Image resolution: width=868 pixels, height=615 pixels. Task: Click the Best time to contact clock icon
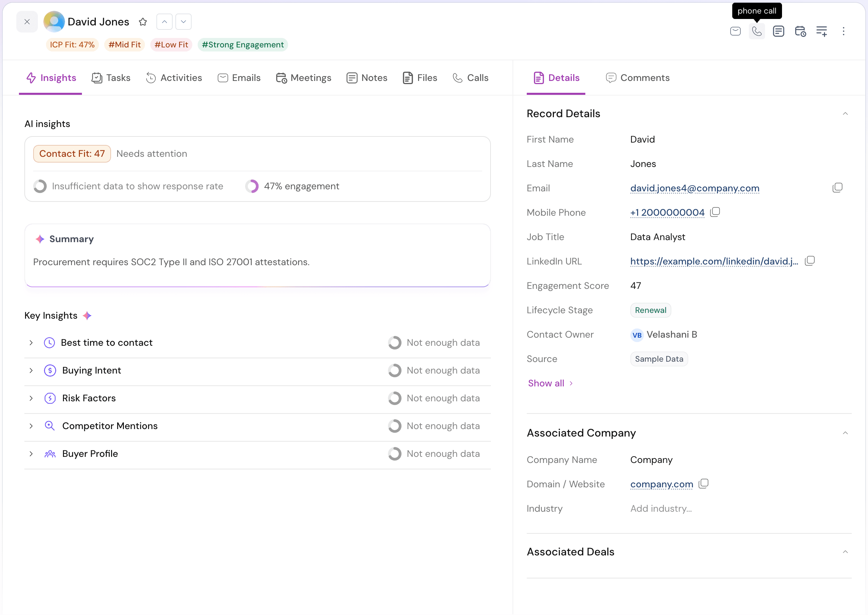click(x=49, y=343)
